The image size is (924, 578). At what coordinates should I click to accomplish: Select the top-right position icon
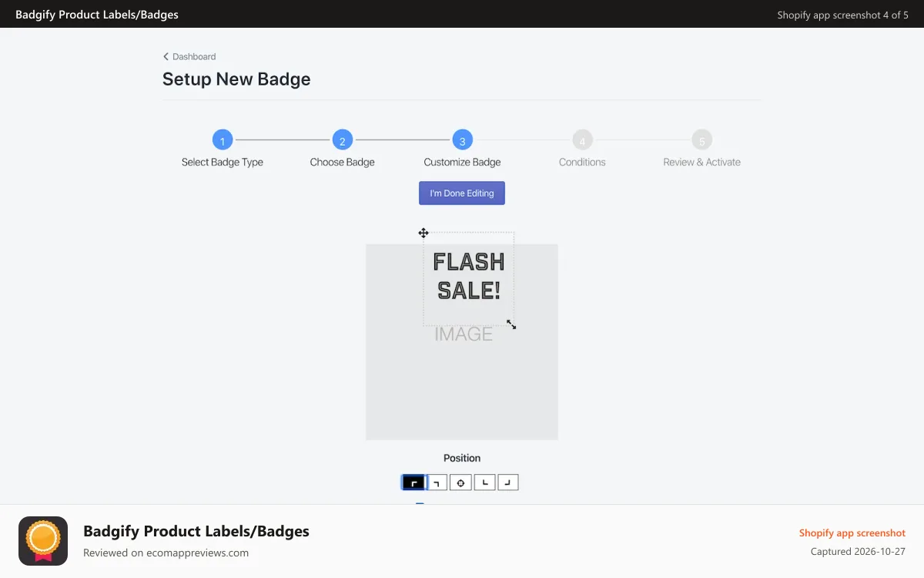pyautogui.click(x=437, y=482)
